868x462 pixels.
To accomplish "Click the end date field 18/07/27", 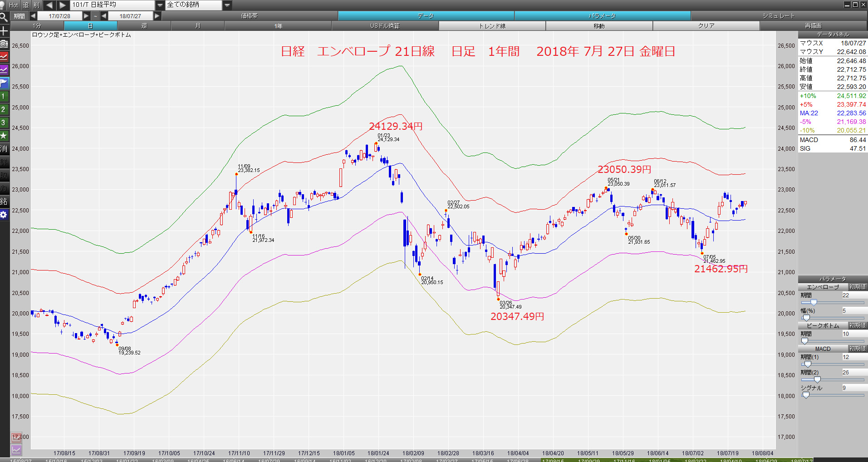I will click(131, 16).
